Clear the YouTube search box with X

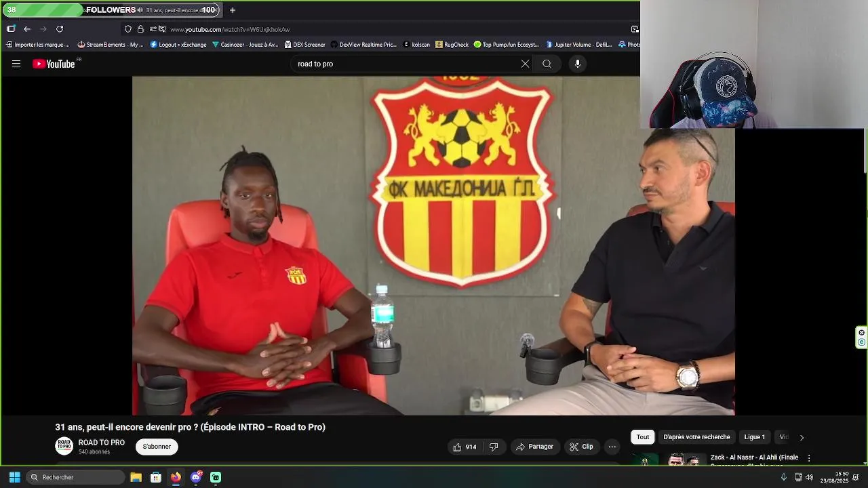pyautogui.click(x=525, y=64)
